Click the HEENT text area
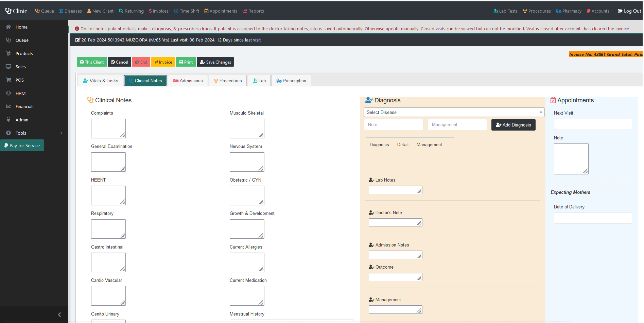644x323 pixels. (x=108, y=195)
